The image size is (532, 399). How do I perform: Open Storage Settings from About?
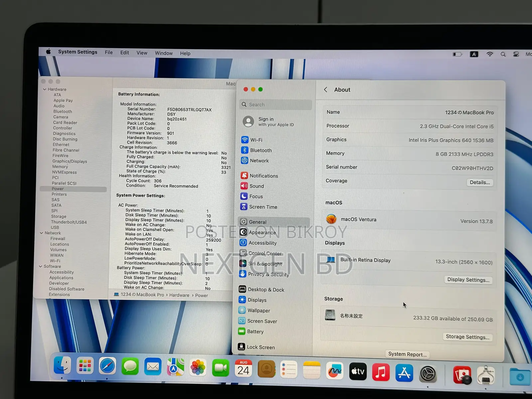[467, 337]
